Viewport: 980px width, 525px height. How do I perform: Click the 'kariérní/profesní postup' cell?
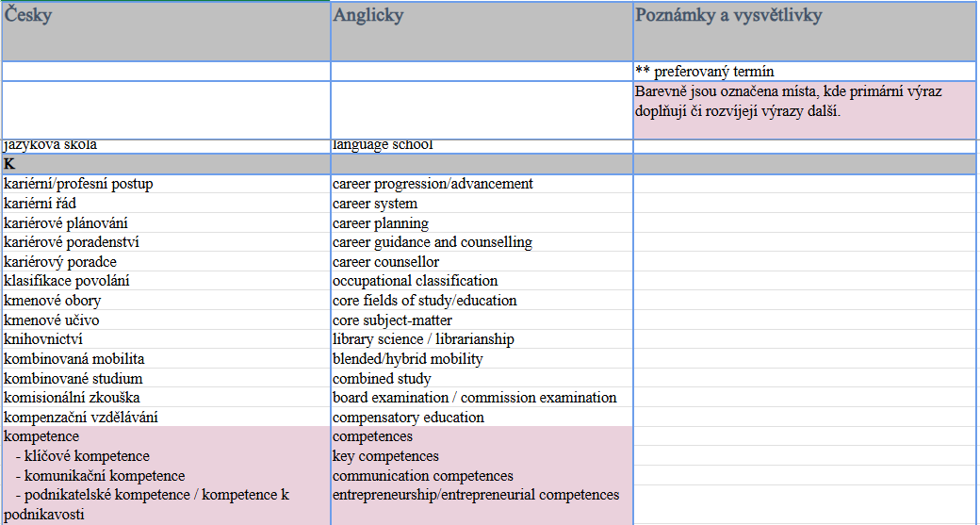pyautogui.click(x=166, y=184)
